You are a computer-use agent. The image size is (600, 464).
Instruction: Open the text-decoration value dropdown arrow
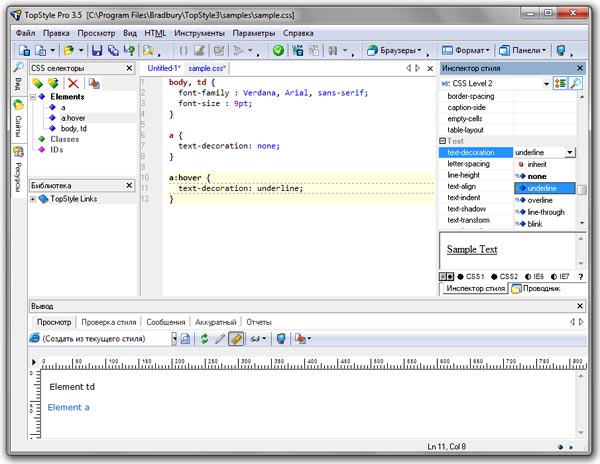[x=570, y=152]
